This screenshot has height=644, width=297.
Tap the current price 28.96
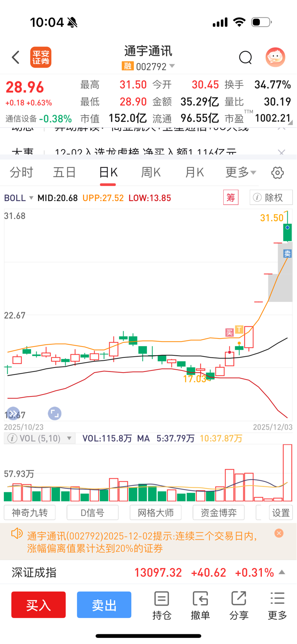25,87
